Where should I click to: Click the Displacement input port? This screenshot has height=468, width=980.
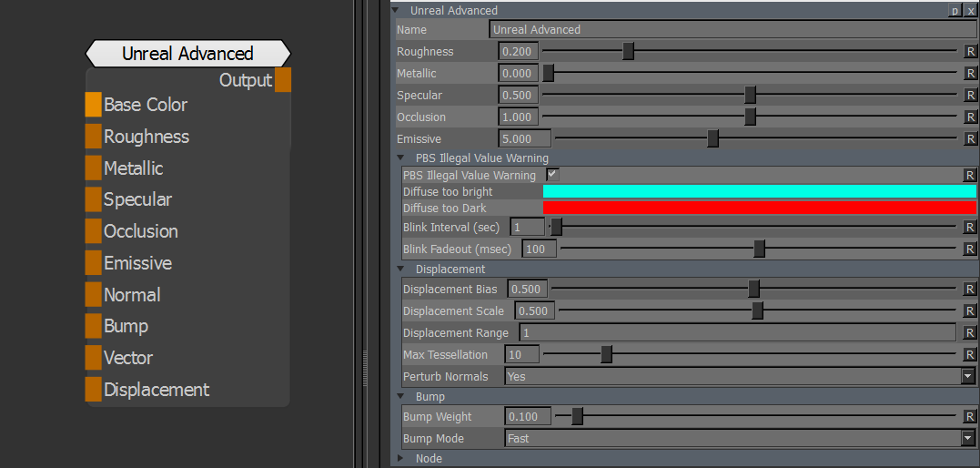click(x=93, y=390)
